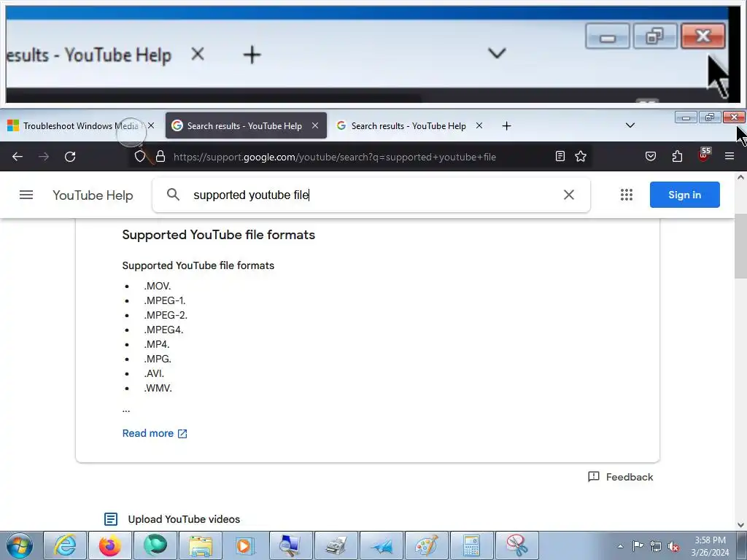Toggle reader view in address bar
This screenshot has height=560, width=747.
click(x=560, y=156)
